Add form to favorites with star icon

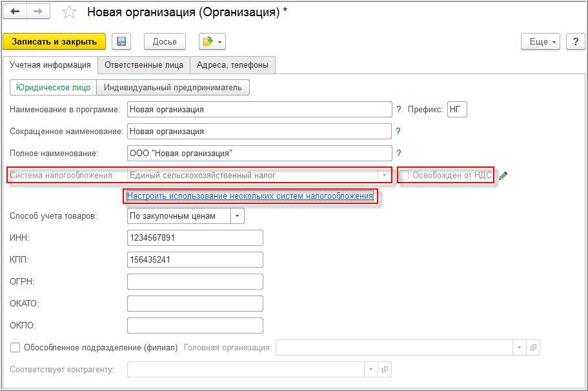pos(69,13)
